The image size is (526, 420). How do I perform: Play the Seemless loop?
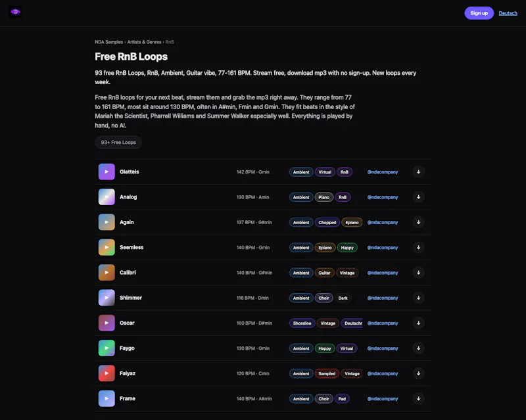tap(107, 247)
